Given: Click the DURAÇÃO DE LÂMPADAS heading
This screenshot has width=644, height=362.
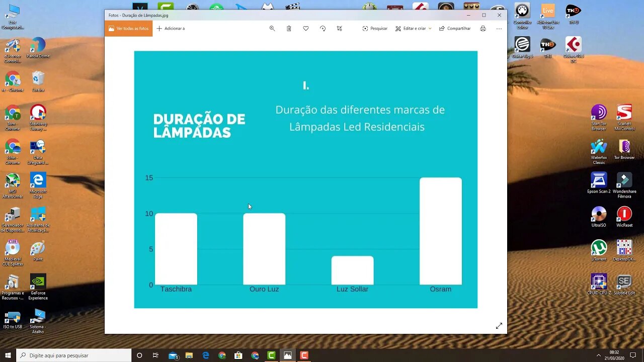Looking at the screenshot, I should click(199, 126).
